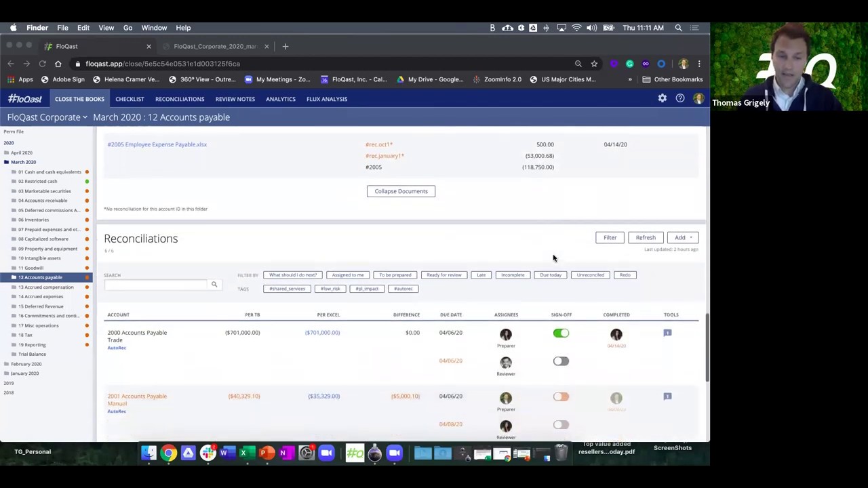The height and width of the screenshot is (488, 868).
Task: Open the Add dropdown in Reconciliations
Action: (x=682, y=238)
